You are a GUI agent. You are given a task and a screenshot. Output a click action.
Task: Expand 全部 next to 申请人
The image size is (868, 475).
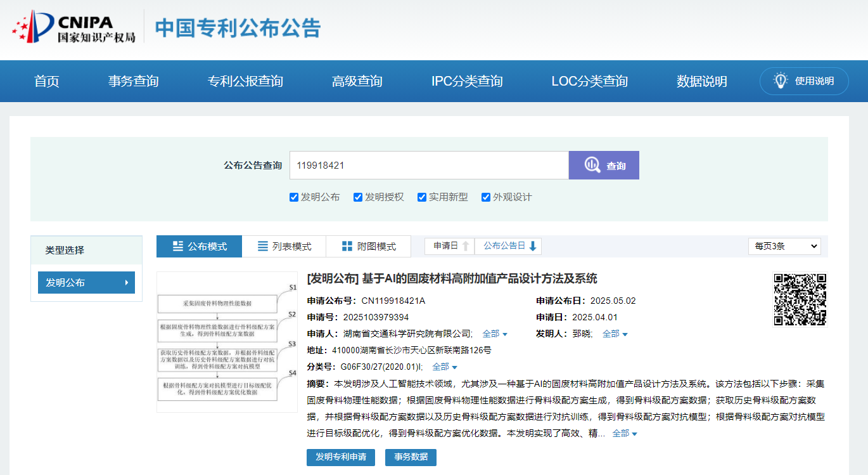[495, 334]
